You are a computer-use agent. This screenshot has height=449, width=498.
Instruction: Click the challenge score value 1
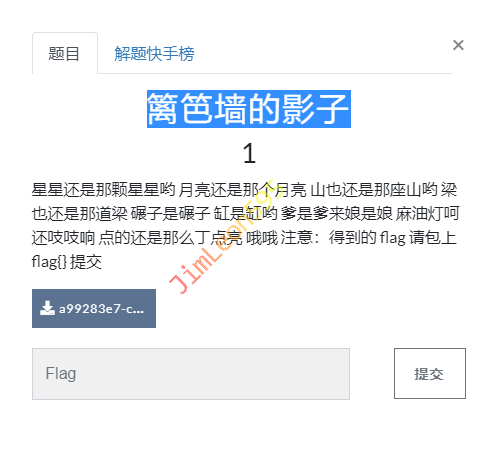click(x=249, y=154)
